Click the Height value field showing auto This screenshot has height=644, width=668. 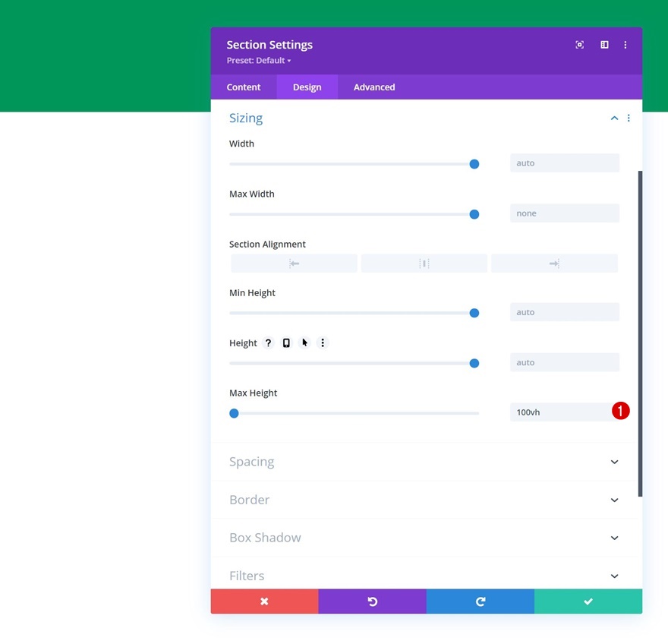tap(565, 362)
